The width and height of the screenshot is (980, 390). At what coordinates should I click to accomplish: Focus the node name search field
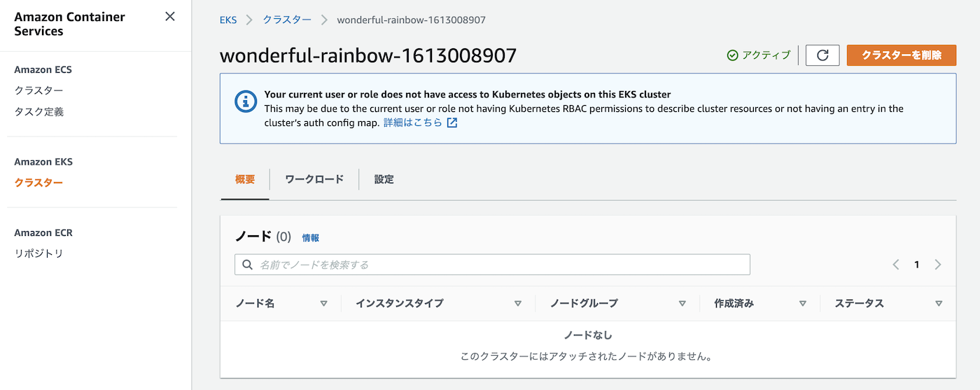coord(492,265)
